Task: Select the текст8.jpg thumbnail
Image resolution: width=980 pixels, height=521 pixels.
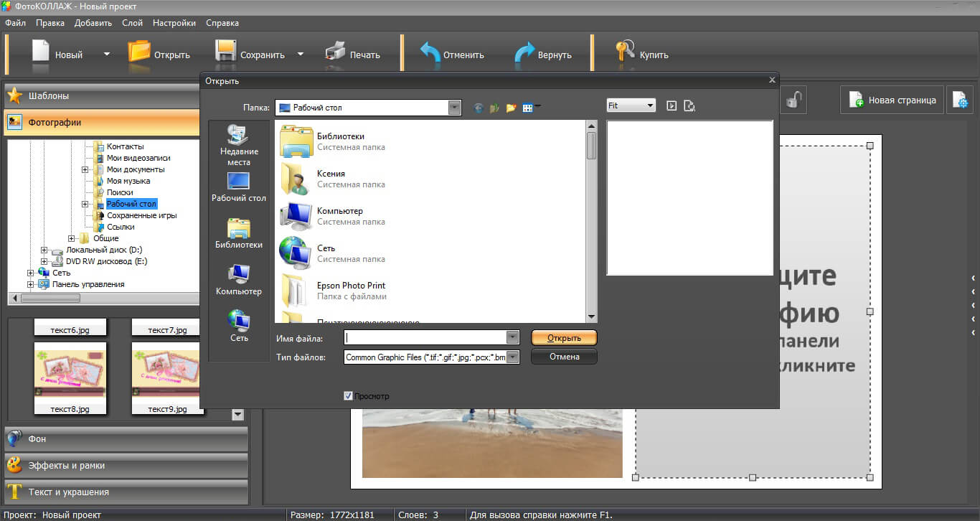Action: (70, 377)
